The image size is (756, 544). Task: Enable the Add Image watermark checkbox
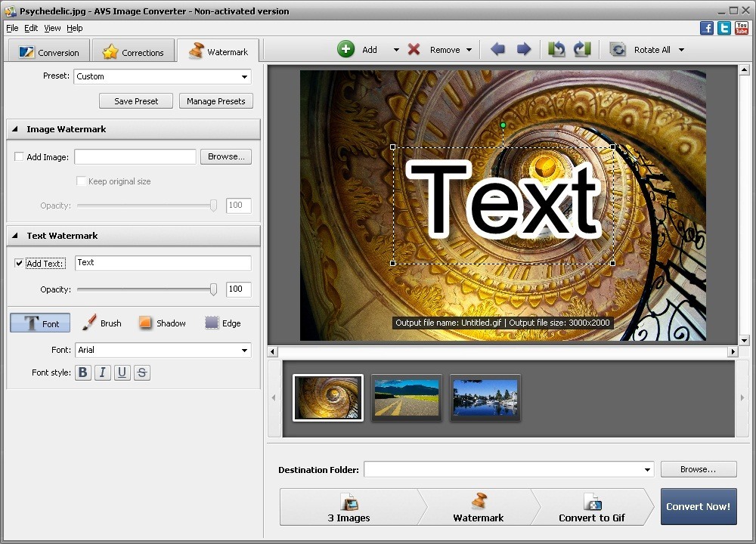coord(18,156)
